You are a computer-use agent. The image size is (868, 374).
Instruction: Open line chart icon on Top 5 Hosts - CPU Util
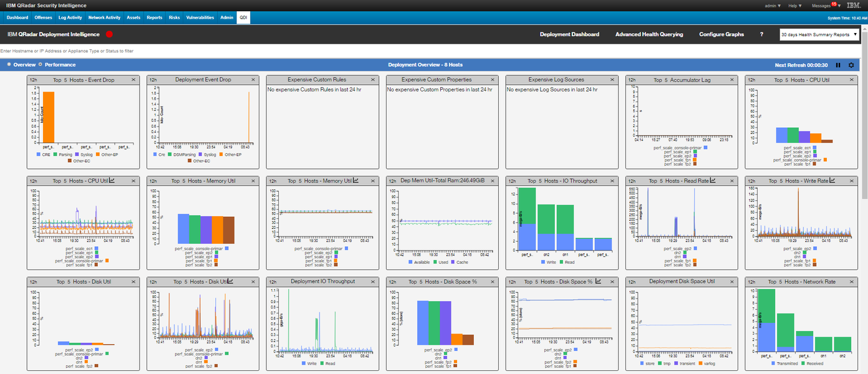coord(112,181)
